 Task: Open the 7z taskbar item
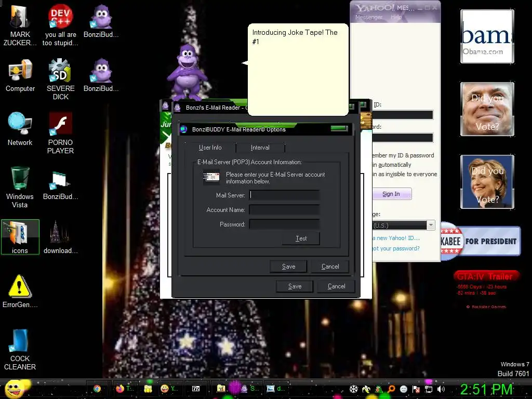196,389
